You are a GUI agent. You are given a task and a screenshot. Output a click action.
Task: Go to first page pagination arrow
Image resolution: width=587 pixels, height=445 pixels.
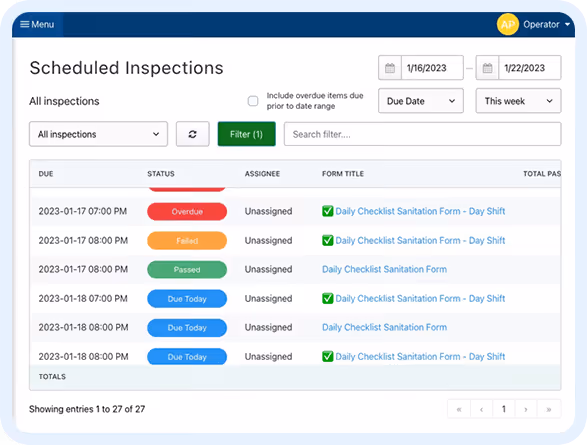point(459,409)
